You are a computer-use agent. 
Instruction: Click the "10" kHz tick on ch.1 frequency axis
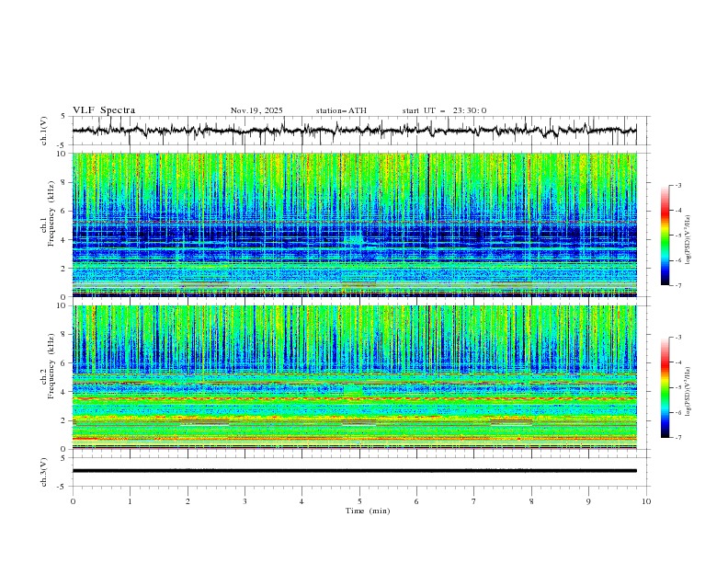point(62,154)
